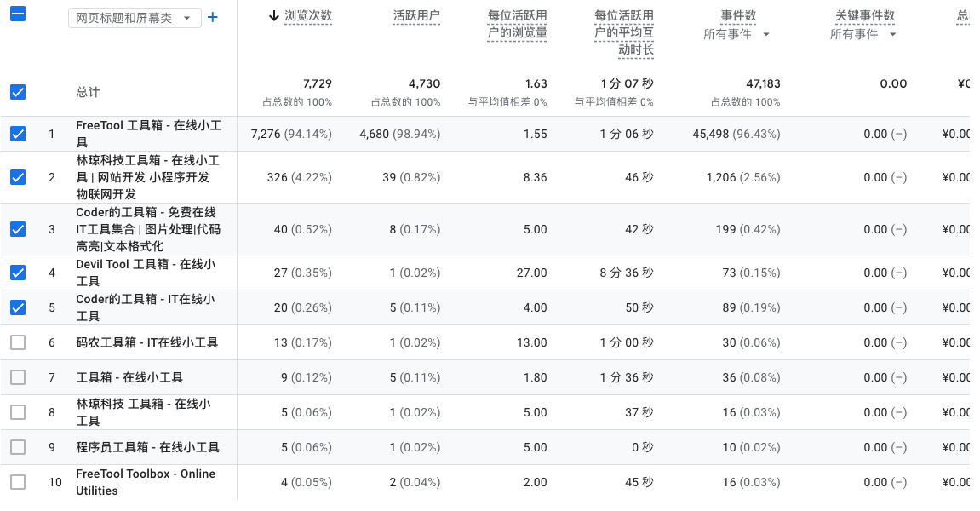
Task: Uncheck the 总计 totals checkbox
Action: point(18,92)
